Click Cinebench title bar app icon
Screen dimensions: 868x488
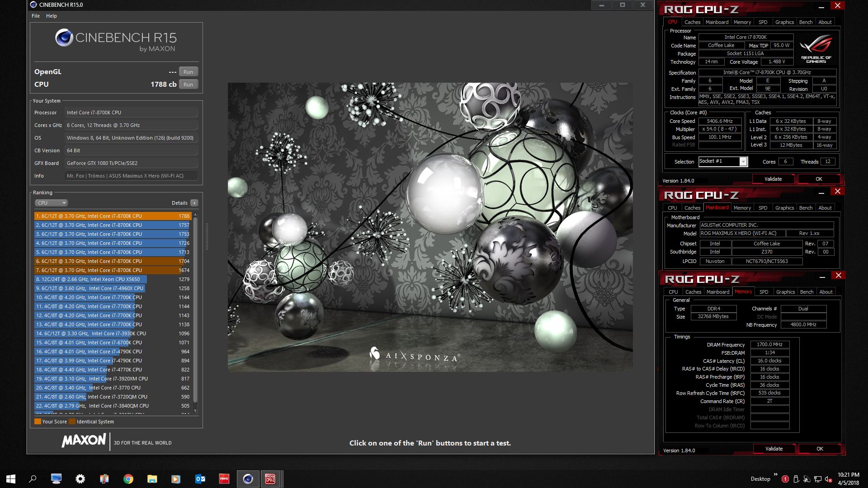coord(33,5)
